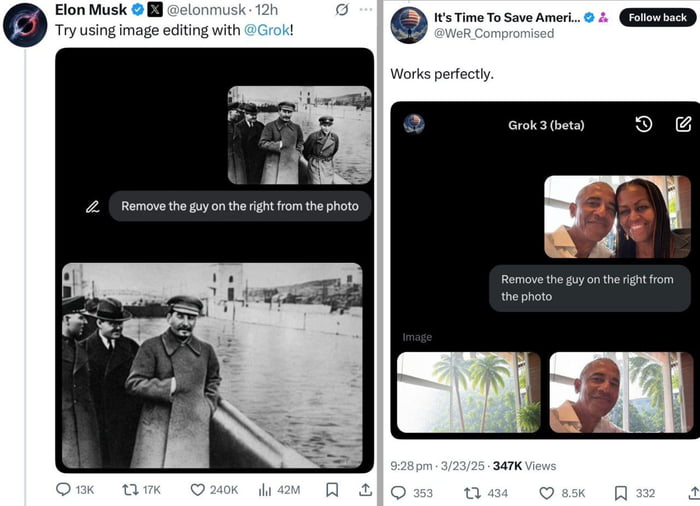700x506 pixels.
Task: Like Elon Musk's tweet with 240K likes
Action: click(198, 490)
